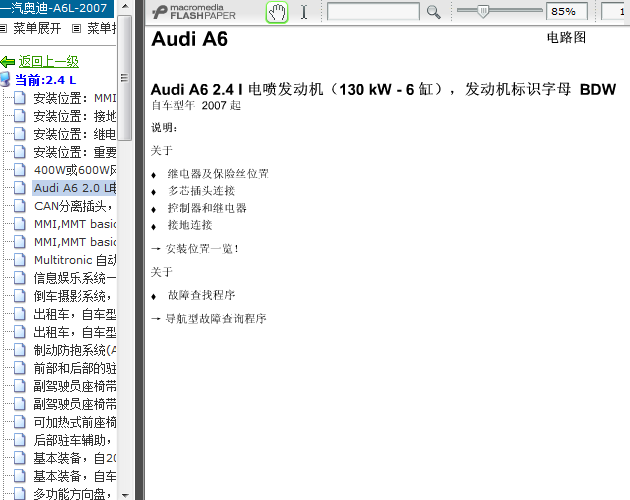Select the hand pan tool
This screenshot has width=630, height=500.
point(277,12)
